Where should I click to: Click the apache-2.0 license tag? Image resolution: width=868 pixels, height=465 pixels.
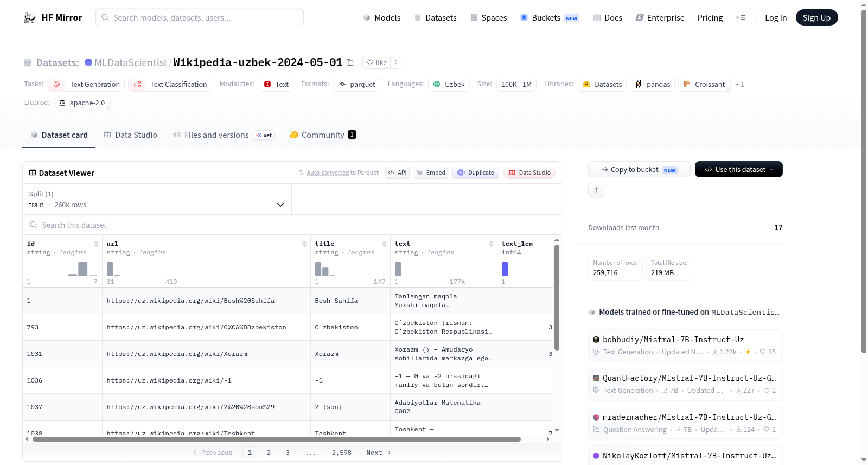82,103
